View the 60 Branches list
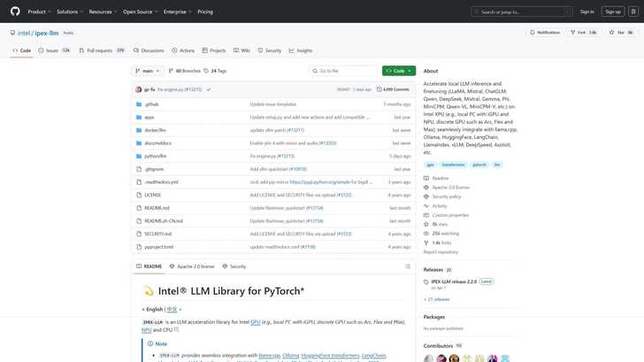The image size is (644, 362). [184, 71]
